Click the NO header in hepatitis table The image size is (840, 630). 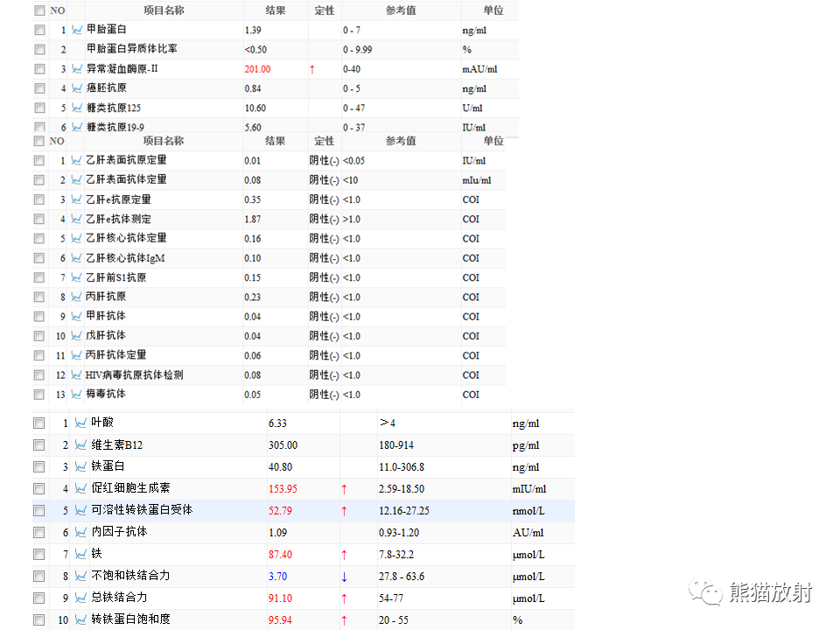57,141
